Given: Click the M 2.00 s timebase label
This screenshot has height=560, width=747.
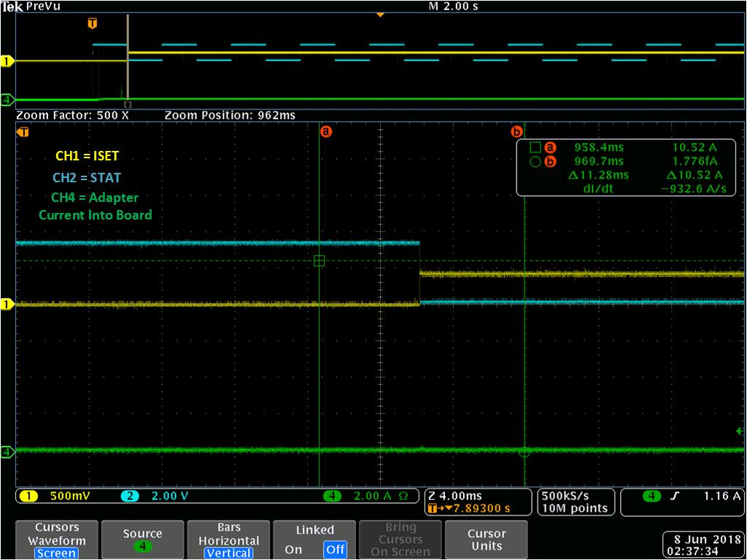Looking at the screenshot, I should [x=454, y=6].
